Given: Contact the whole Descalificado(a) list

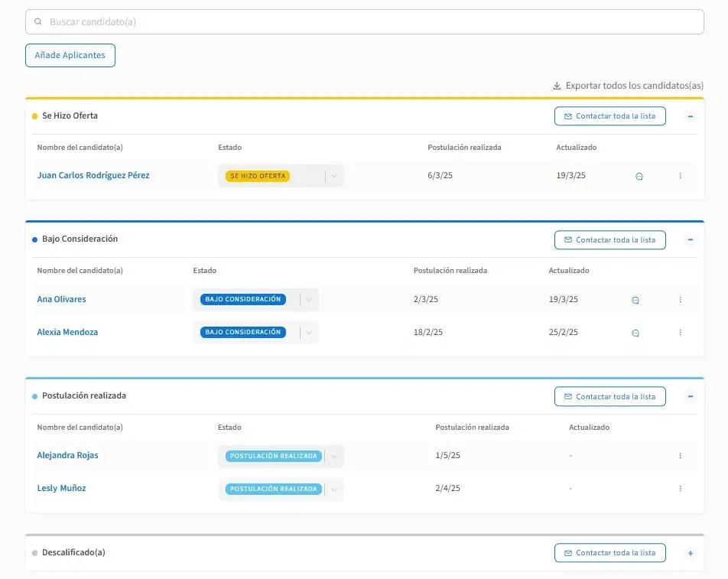Looking at the screenshot, I should [610, 553].
